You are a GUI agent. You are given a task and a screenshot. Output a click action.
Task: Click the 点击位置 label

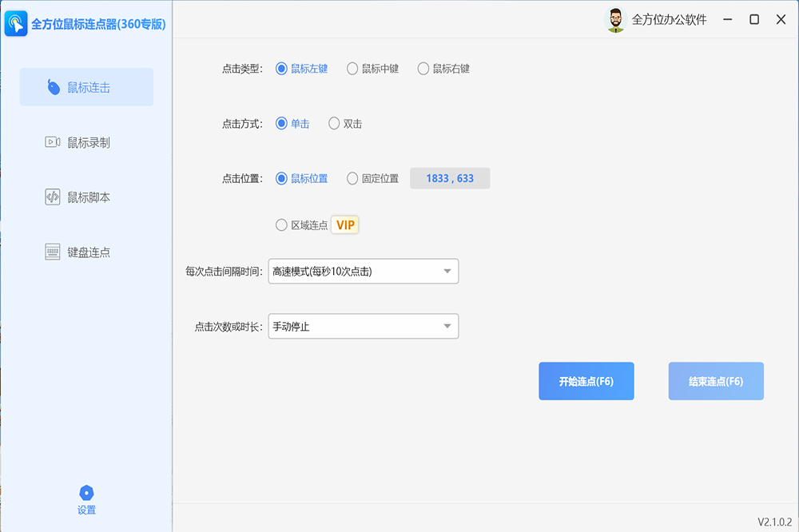[x=243, y=179]
